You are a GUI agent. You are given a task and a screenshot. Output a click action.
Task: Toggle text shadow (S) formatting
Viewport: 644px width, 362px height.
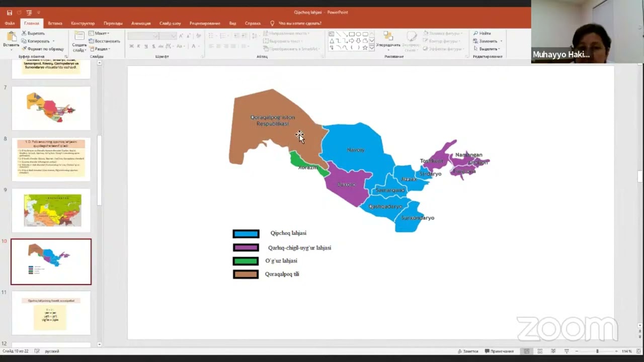point(153,46)
